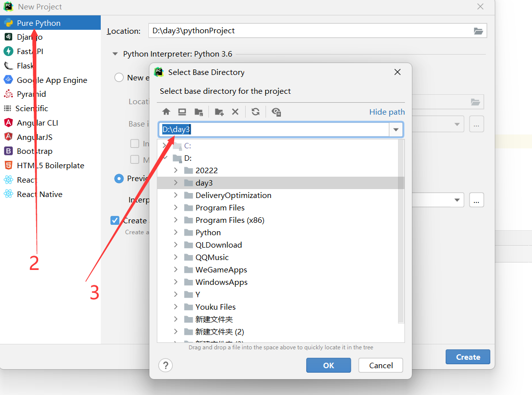Image resolution: width=532 pixels, height=395 pixels.
Task: Select Django project type
Action: (x=50, y=37)
